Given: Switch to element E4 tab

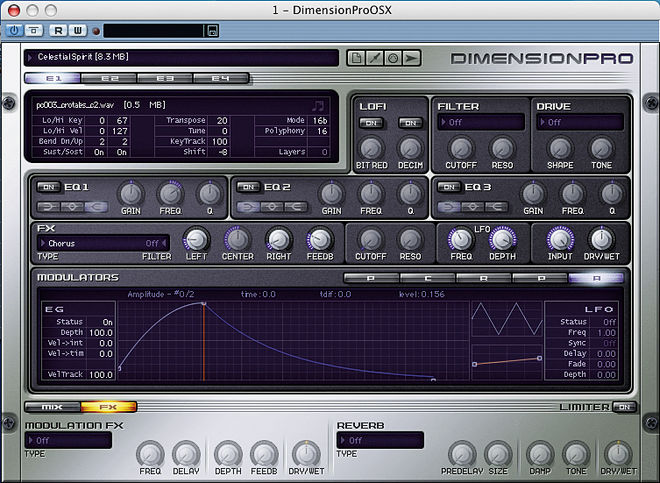Looking at the screenshot, I should point(221,78).
